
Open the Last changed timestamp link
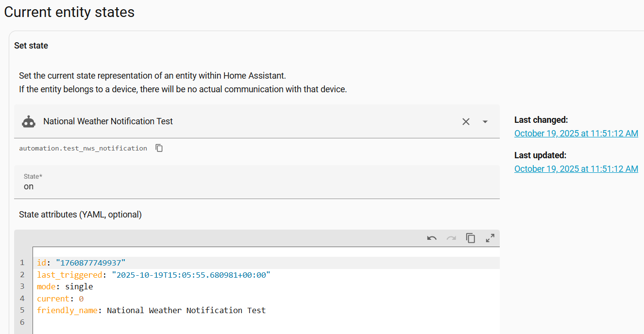click(x=576, y=134)
